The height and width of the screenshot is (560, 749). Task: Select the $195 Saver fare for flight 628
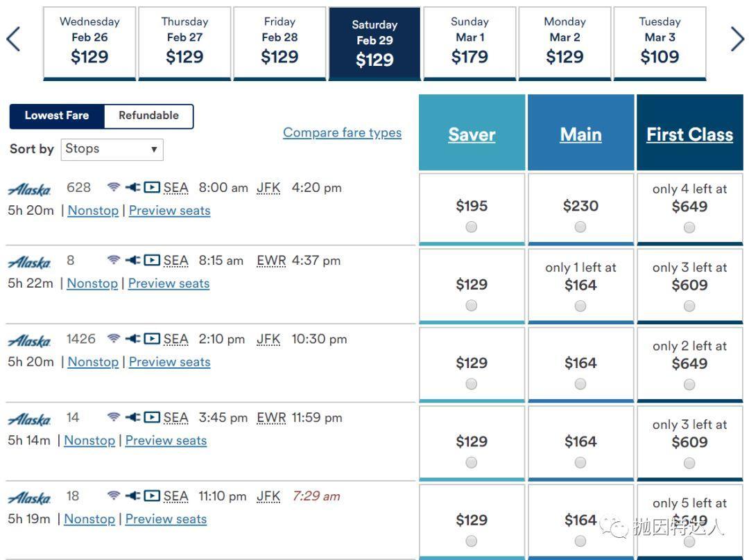click(x=472, y=227)
